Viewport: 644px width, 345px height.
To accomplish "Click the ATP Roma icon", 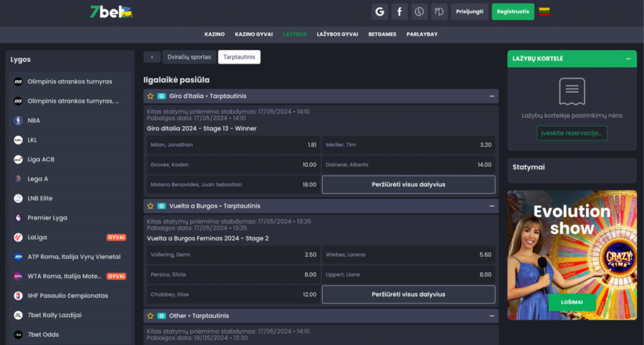I will (x=18, y=257).
